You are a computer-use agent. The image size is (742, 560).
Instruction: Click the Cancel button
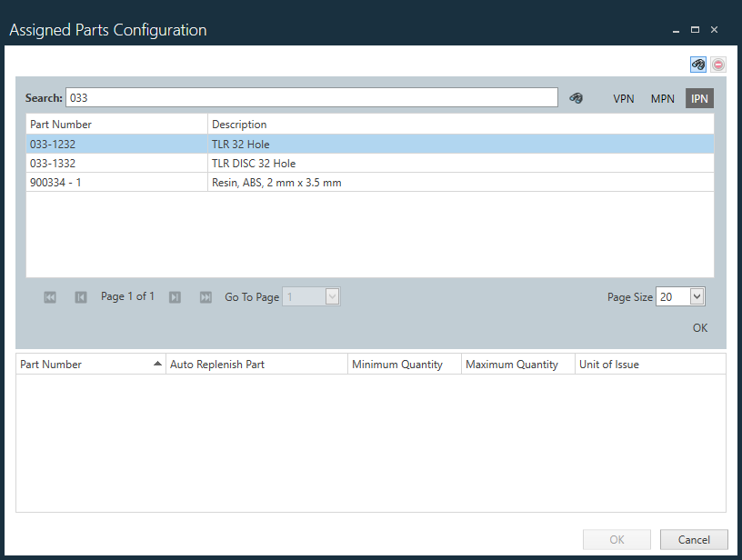click(x=693, y=539)
